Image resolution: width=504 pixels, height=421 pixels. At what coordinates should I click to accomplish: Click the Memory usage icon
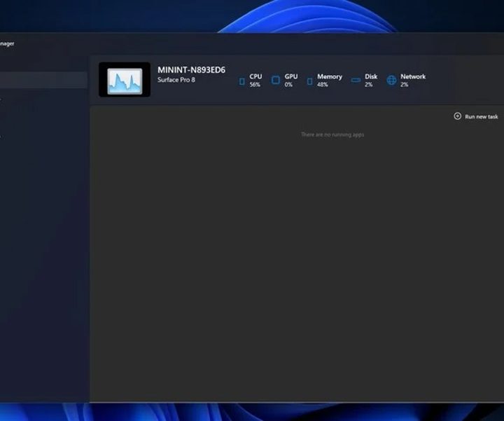(x=309, y=81)
